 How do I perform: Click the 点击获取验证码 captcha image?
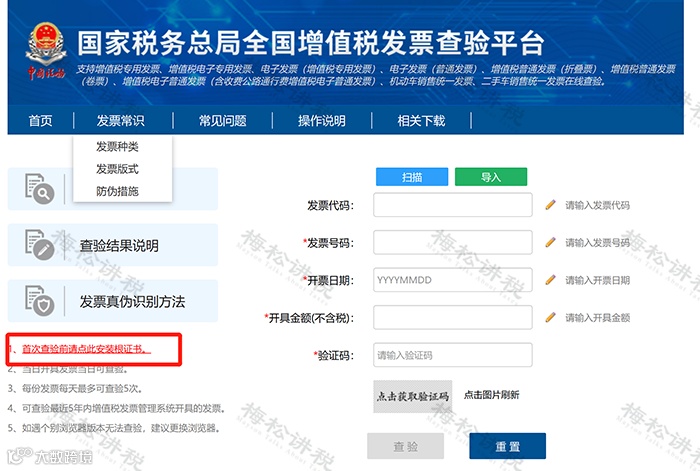412,396
